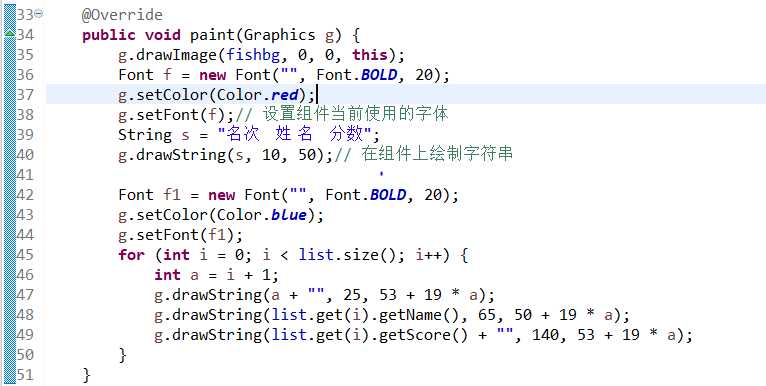Click Font.BOLD on line 36
The image size is (766, 386).
point(357,75)
